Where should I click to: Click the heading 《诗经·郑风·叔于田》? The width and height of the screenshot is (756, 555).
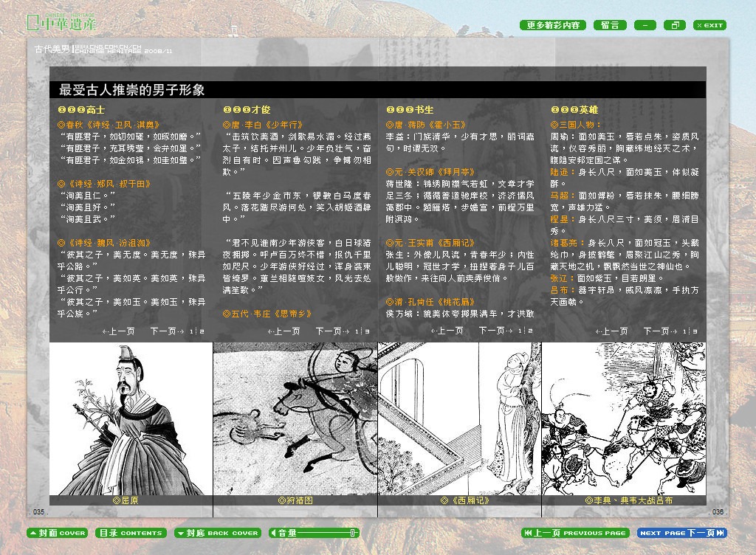point(104,184)
